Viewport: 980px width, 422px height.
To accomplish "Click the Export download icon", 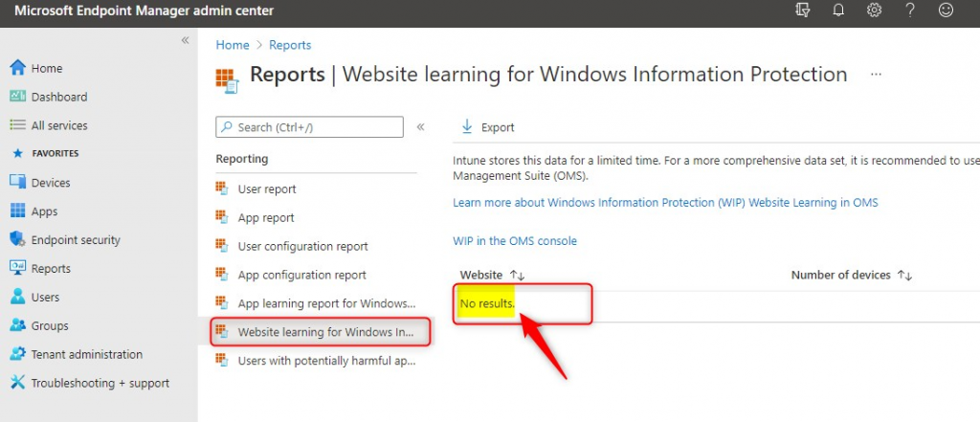I will [x=468, y=126].
